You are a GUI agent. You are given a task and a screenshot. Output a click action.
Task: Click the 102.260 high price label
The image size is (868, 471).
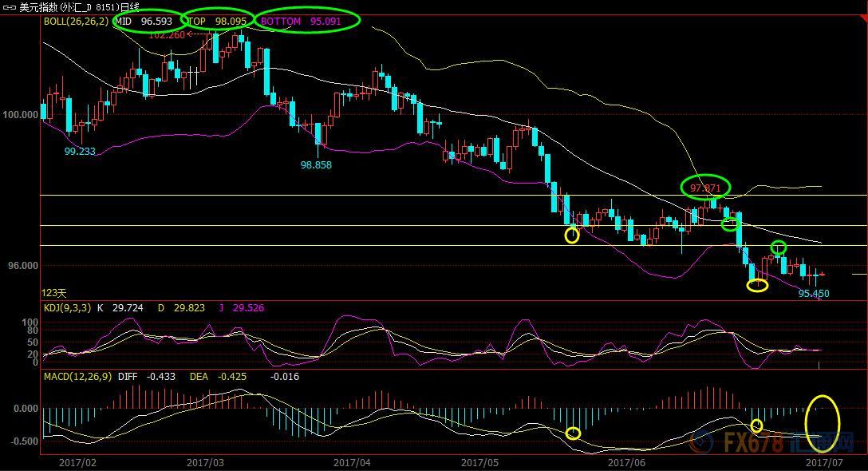(167, 35)
